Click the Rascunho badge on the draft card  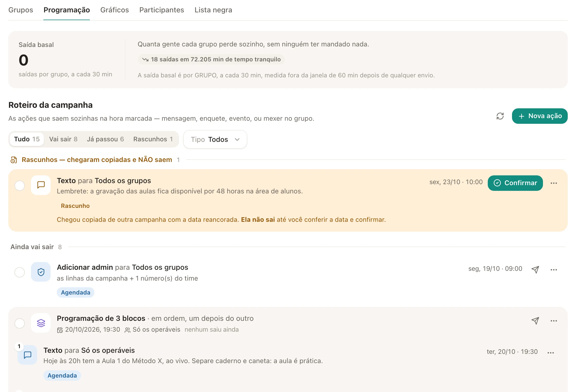pos(75,206)
